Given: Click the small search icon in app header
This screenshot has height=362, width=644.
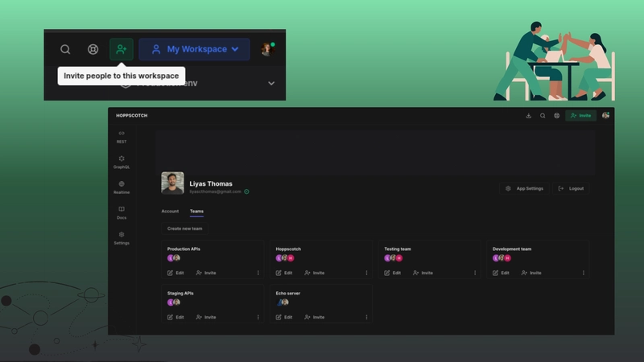Looking at the screenshot, I should pyautogui.click(x=543, y=116).
